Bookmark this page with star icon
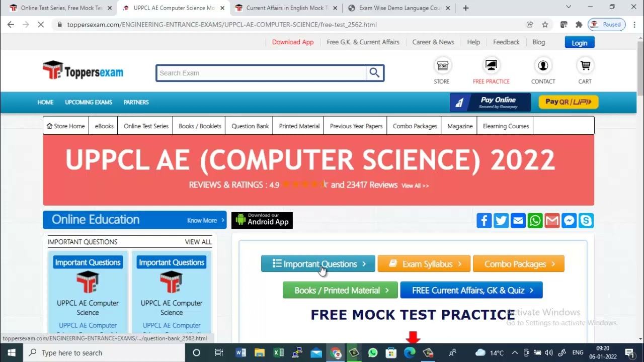The width and height of the screenshot is (644, 362). (545, 25)
